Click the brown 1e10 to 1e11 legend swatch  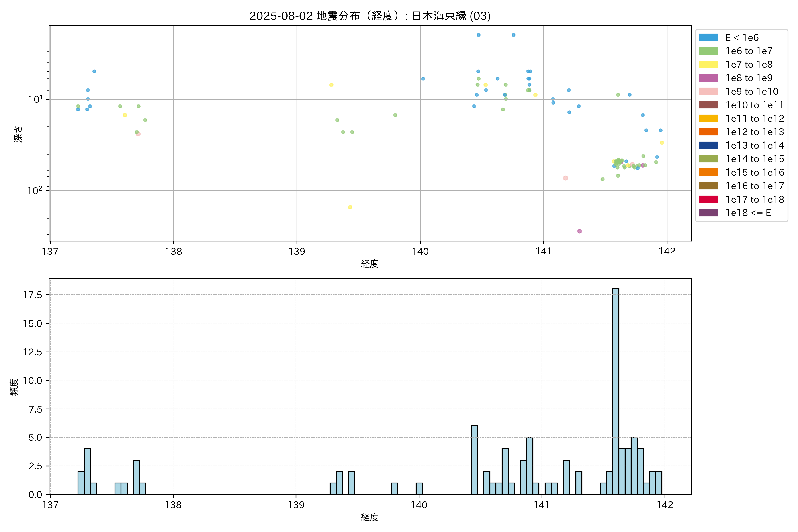[x=708, y=105]
